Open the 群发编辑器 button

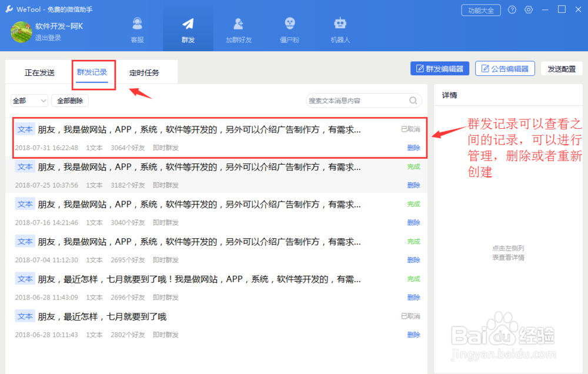[x=439, y=69]
